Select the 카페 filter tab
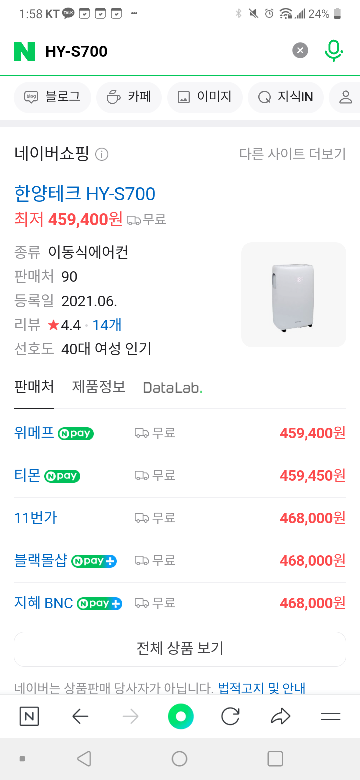Viewport: 360px width, 780px height. pyautogui.click(x=129, y=97)
